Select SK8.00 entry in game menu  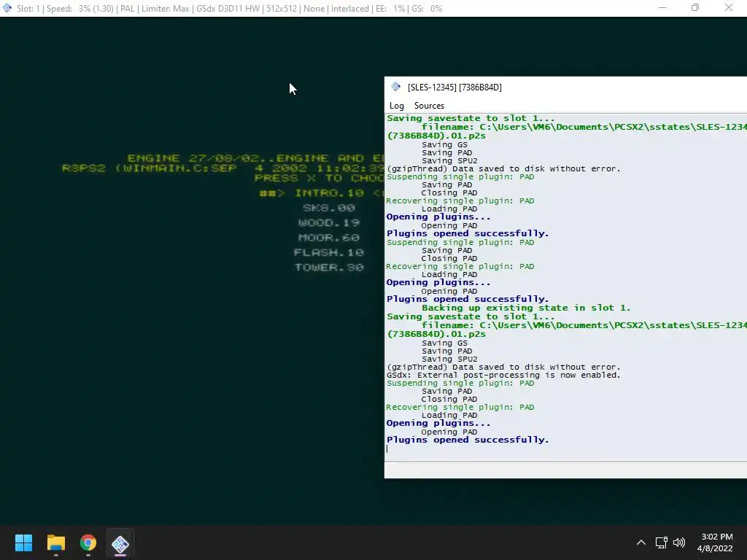pos(329,208)
